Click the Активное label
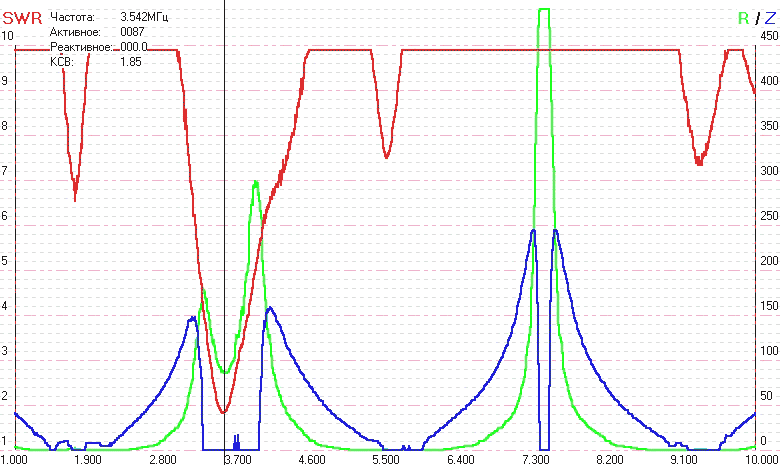 tap(75, 32)
